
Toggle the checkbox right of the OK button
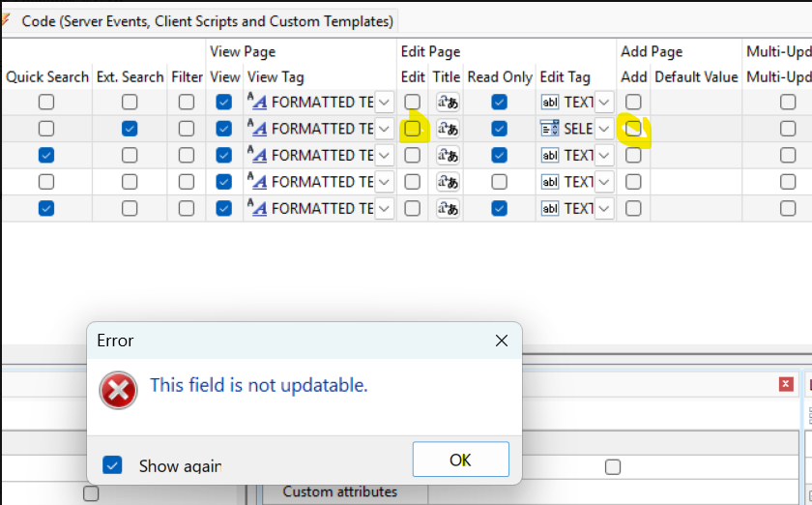point(613,467)
